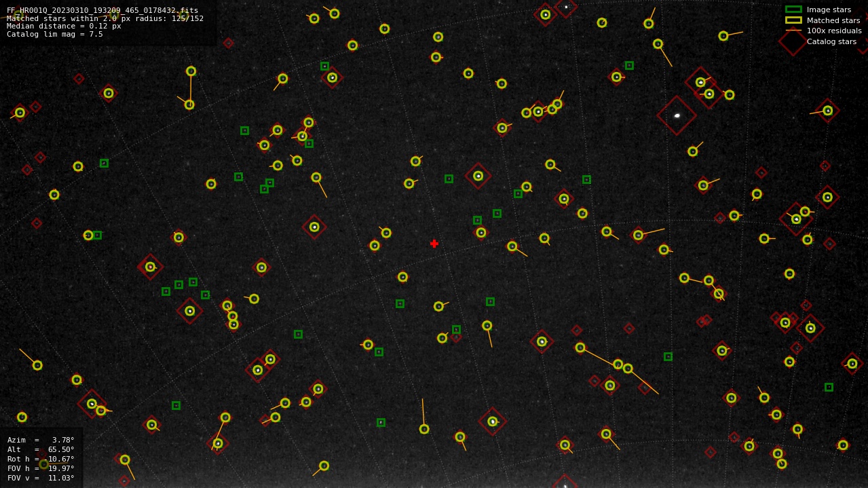
Task: Click the FOV h 19.97° readout
Action: pyautogui.click(x=41, y=468)
